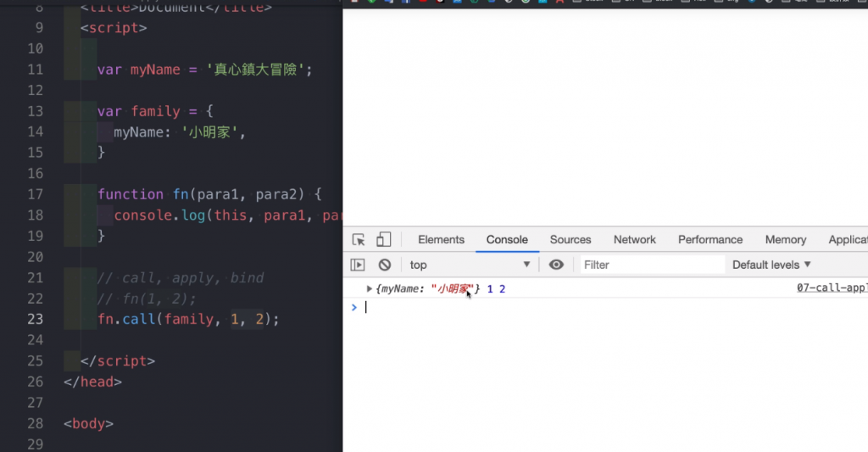Screen dimensions: 868x452
Task: Open the 07-call-apply source link
Action: 832,287
